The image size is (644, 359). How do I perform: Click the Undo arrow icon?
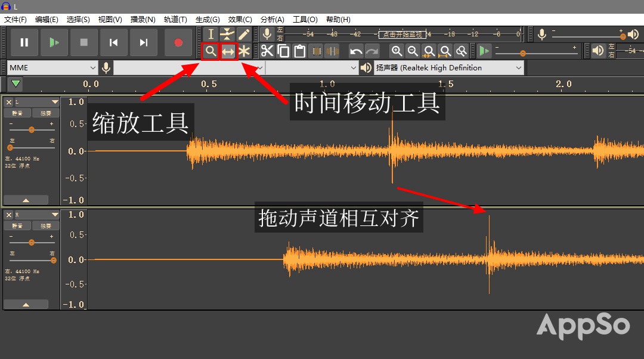pos(356,51)
